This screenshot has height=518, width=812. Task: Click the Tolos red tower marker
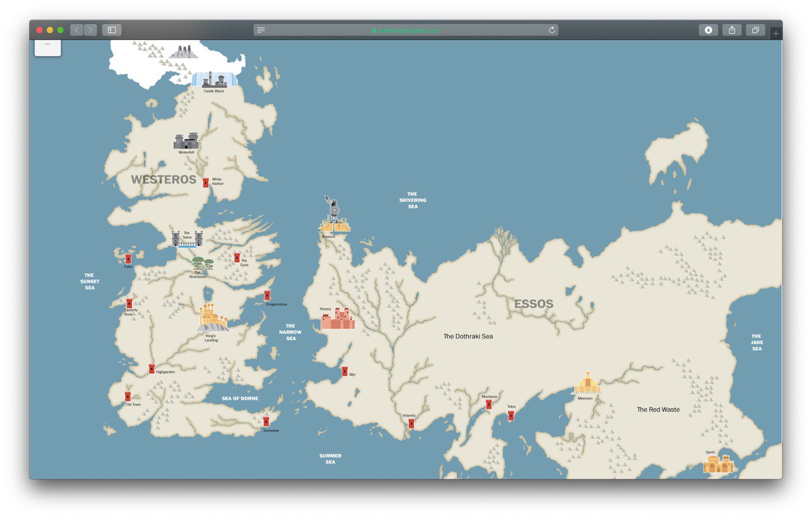tap(511, 416)
